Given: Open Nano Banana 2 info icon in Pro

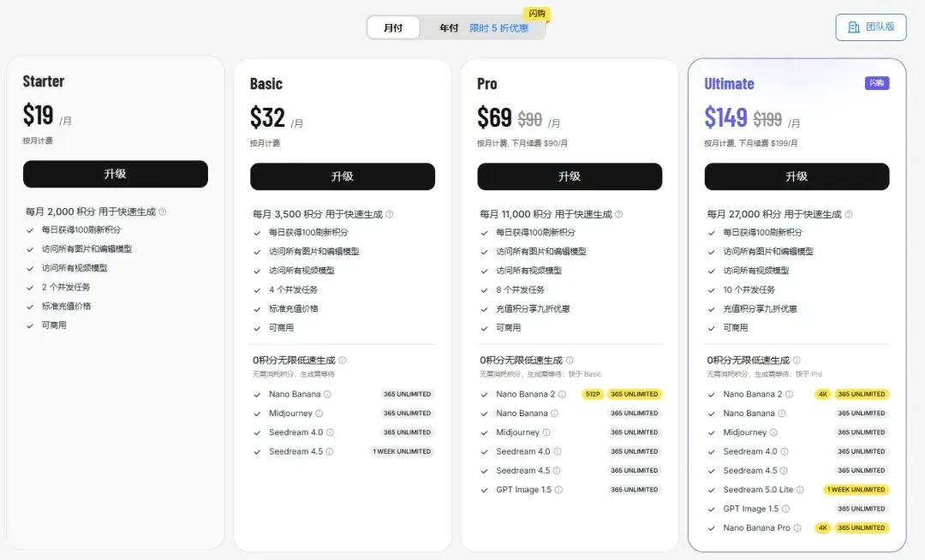Looking at the screenshot, I should point(562,395).
